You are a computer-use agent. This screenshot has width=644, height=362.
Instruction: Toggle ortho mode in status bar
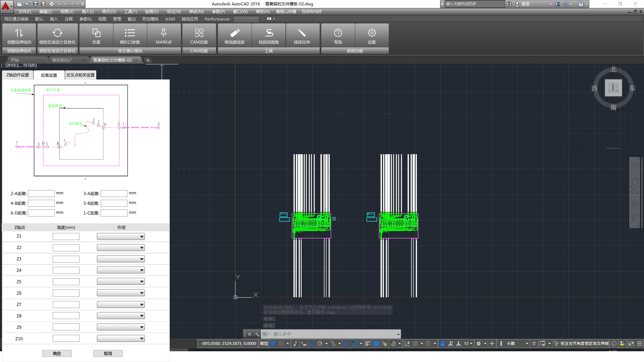pos(312,344)
